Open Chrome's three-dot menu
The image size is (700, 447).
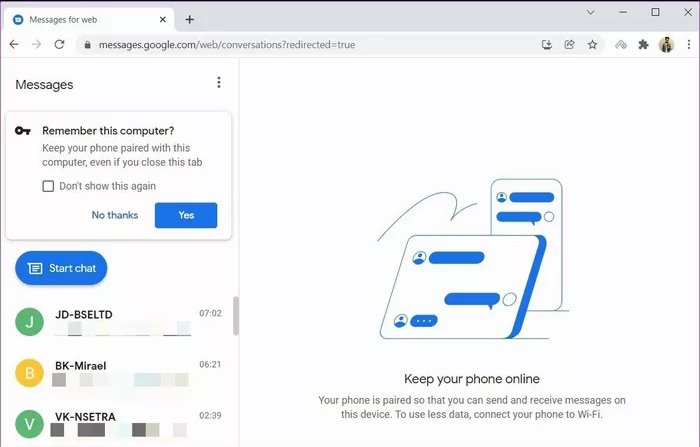[x=689, y=44]
